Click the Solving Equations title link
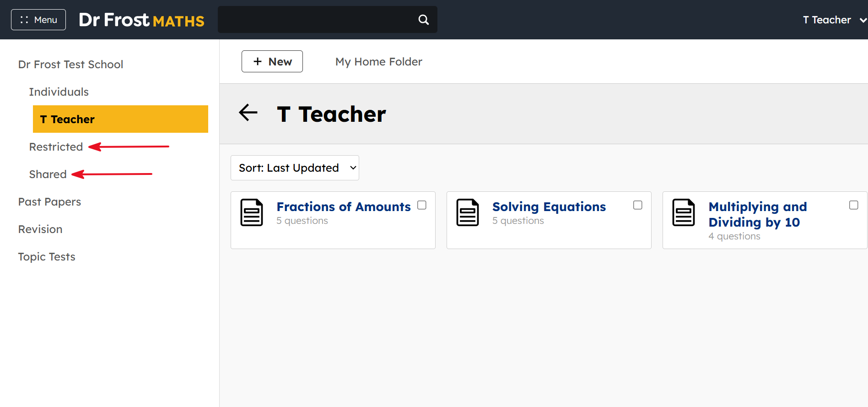Screen dimensions: 868x407 point(549,206)
